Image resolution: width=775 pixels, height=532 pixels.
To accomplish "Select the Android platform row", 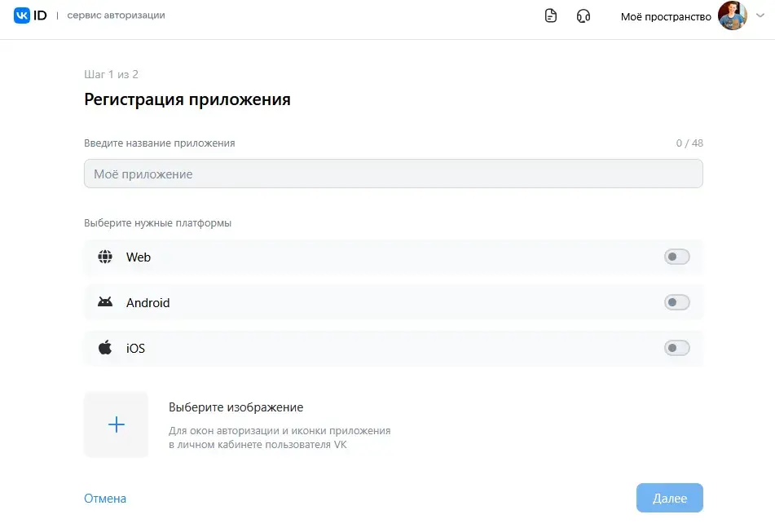I will coord(394,302).
